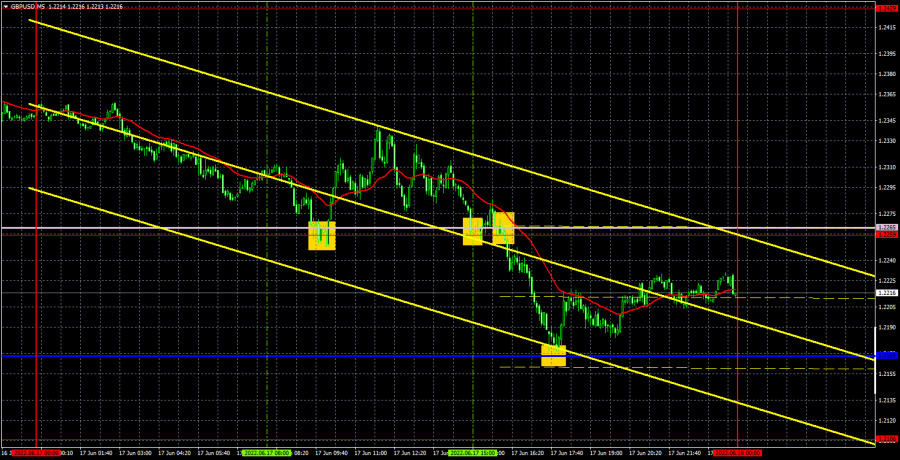Click the 17 Jun 01:40 time label

pyautogui.click(x=94, y=454)
